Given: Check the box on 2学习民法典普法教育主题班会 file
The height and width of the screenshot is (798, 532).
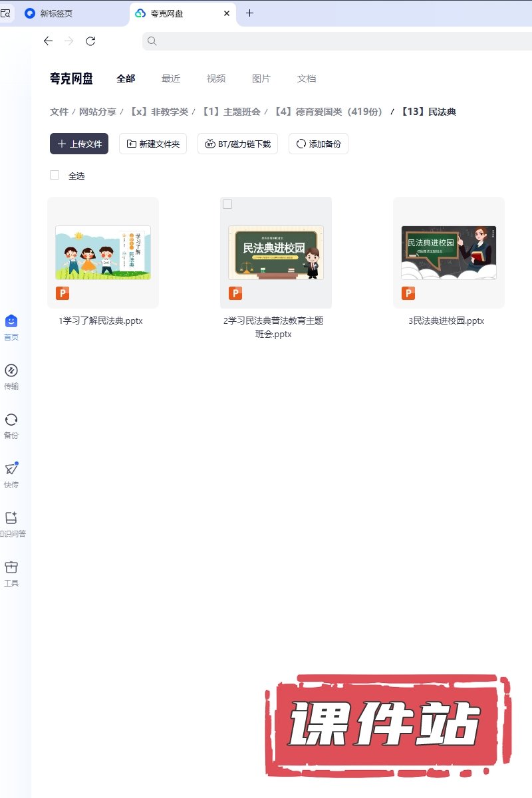Looking at the screenshot, I should coord(227,204).
